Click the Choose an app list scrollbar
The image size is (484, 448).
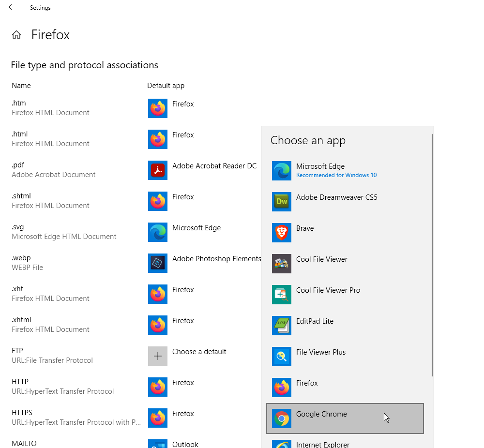432,255
